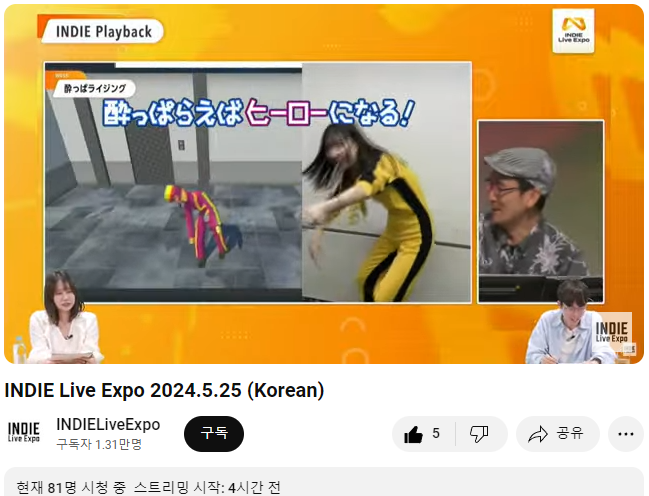Click the dislike thumbs-down icon

click(479, 434)
